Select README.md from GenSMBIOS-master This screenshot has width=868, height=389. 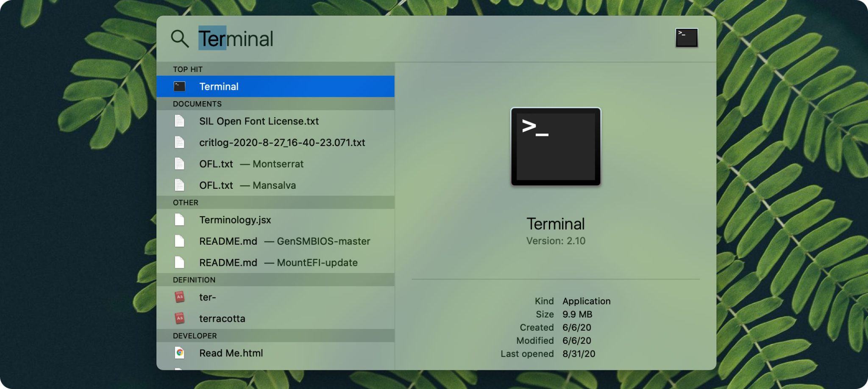click(275, 241)
